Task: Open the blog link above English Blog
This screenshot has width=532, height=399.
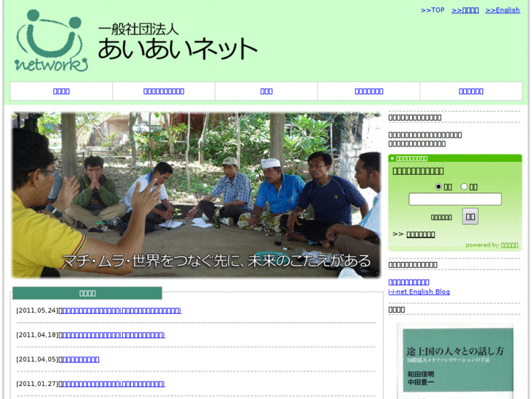Action: pos(409,282)
